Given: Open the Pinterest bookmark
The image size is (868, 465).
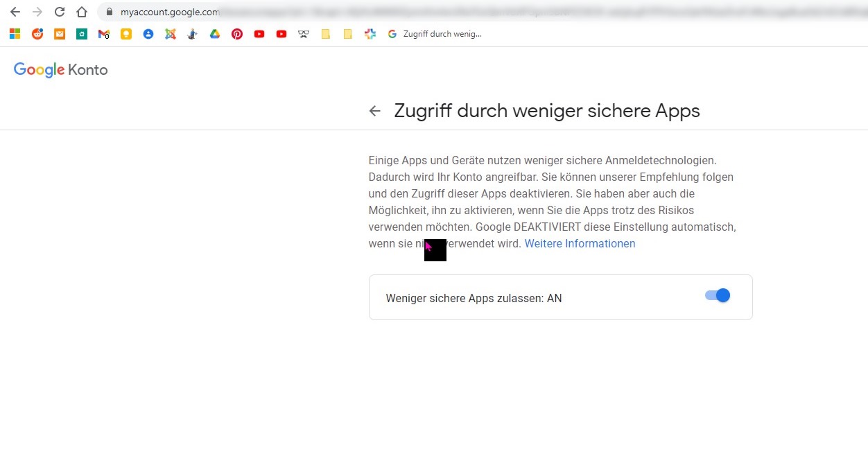Looking at the screenshot, I should coord(237,34).
